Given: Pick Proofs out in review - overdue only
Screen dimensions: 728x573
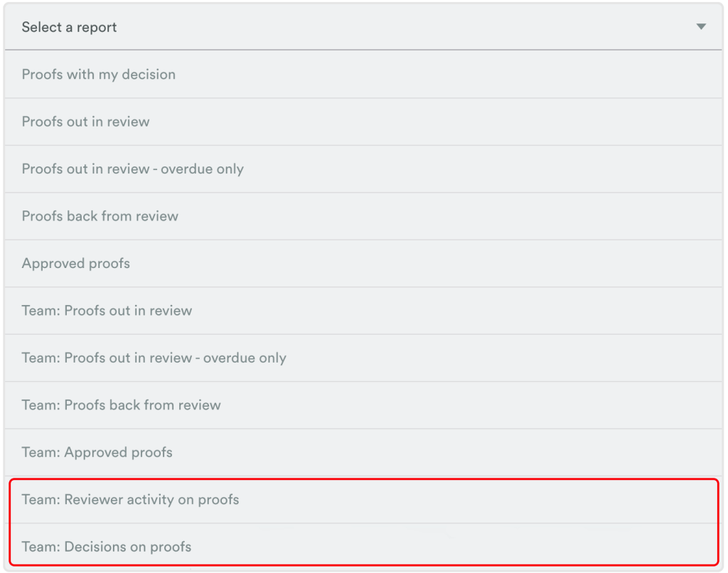Looking at the screenshot, I should (133, 169).
